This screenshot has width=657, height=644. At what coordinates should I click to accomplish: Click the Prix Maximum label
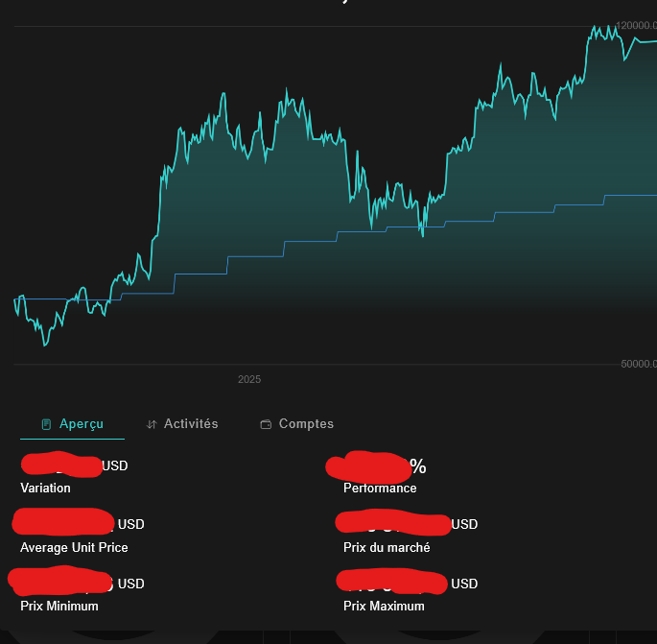pos(384,607)
